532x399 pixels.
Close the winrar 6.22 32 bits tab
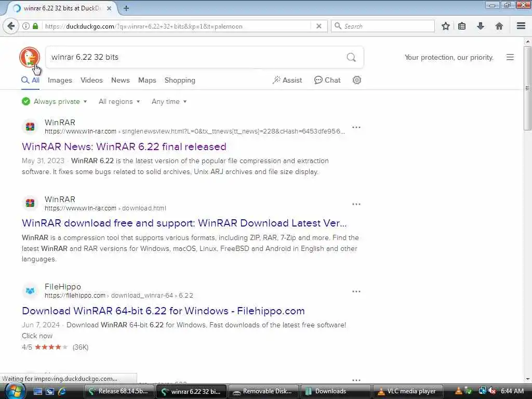click(109, 8)
